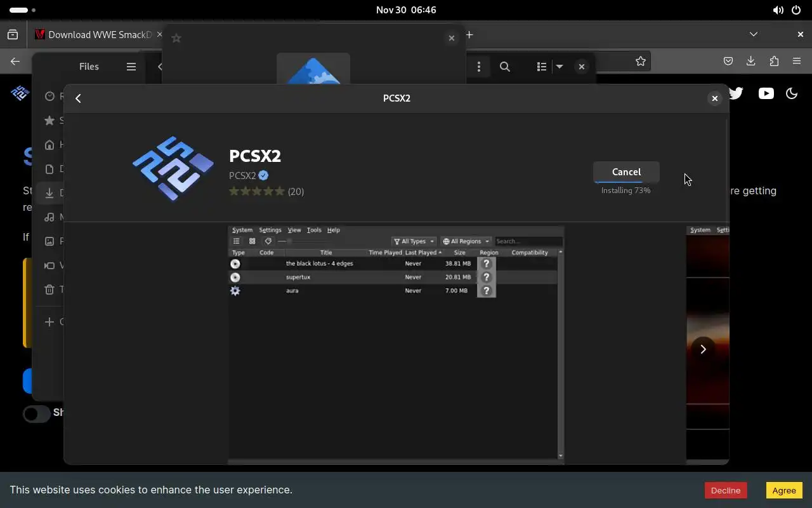Toggle dark mode moon icon

792,93
